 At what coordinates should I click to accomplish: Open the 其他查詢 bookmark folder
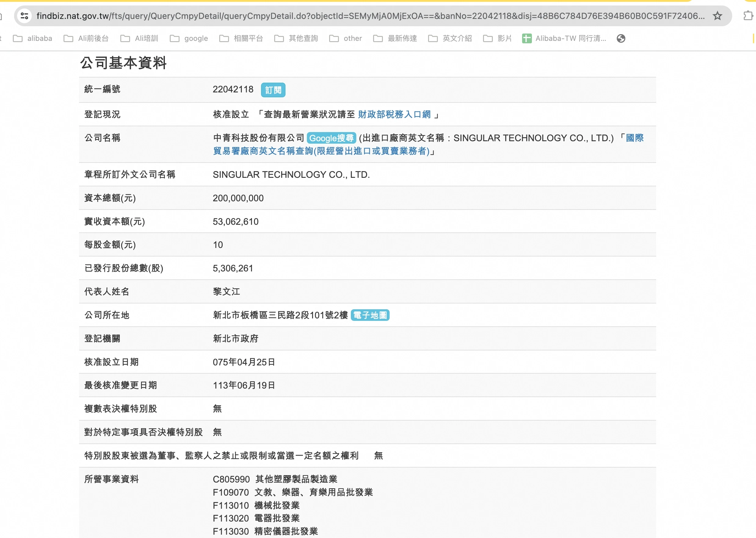coord(296,38)
